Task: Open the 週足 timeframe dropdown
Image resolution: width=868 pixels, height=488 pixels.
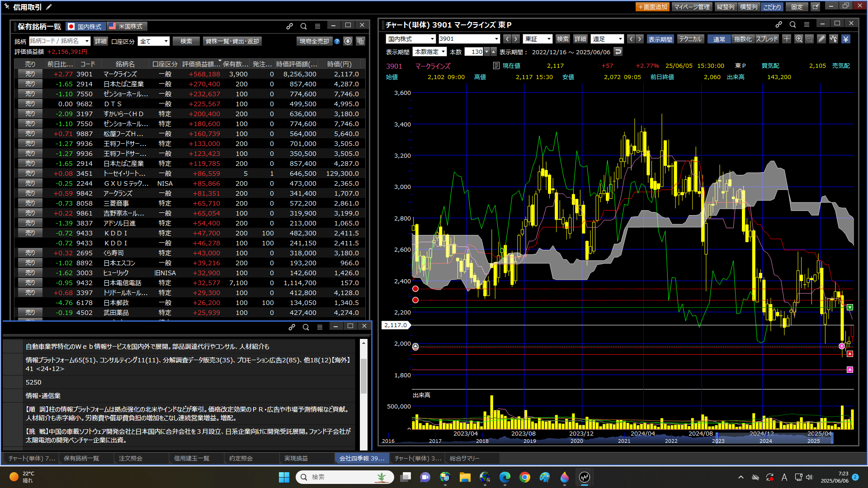Action: tap(608, 39)
